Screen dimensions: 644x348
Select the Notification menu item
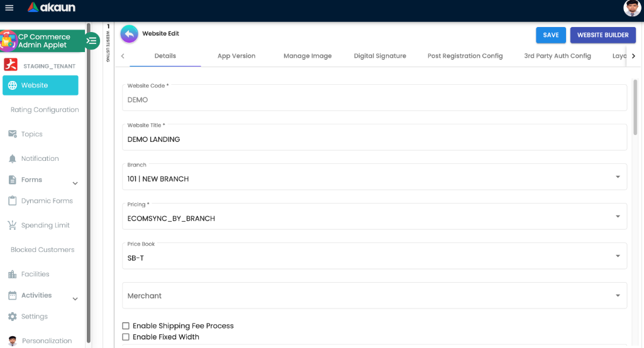[x=40, y=158]
